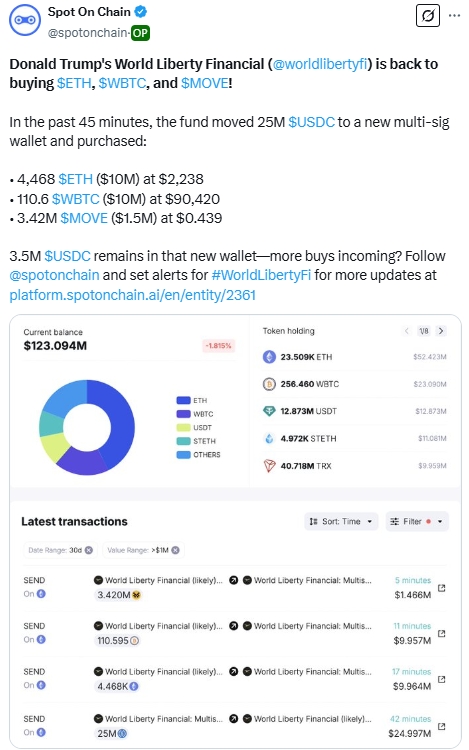Click the ETH legend color swatch
This screenshot has width=469, height=750.
(184, 400)
